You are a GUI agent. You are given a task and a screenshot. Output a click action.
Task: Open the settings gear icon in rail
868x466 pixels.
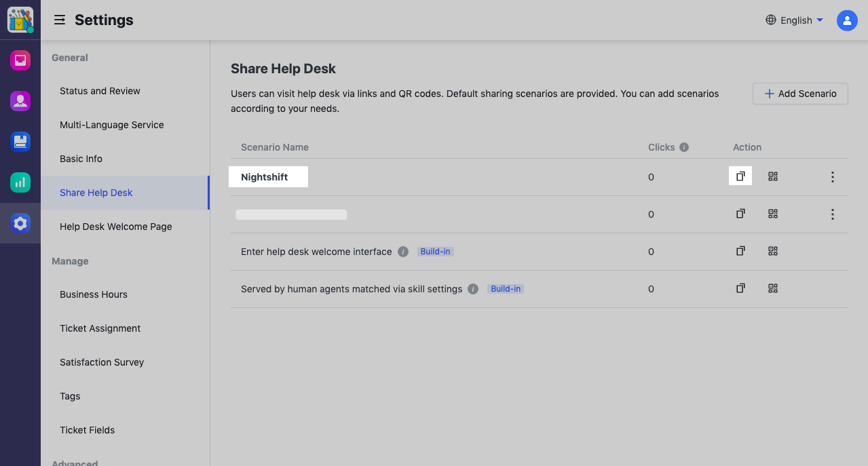pyautogui.click(x=20, y=223)
